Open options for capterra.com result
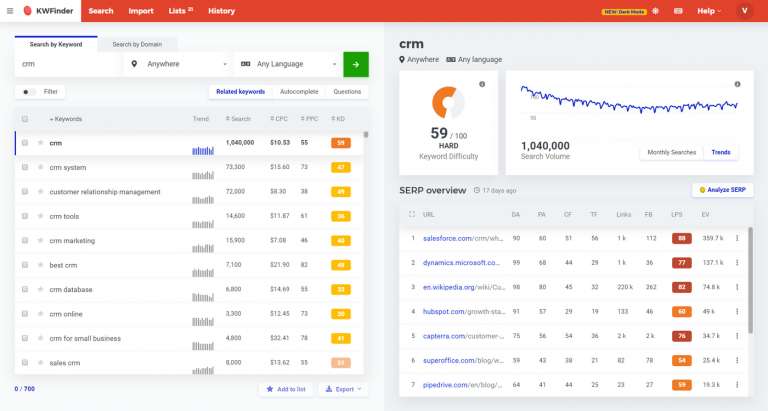768x411 pixels. (737, 336)
